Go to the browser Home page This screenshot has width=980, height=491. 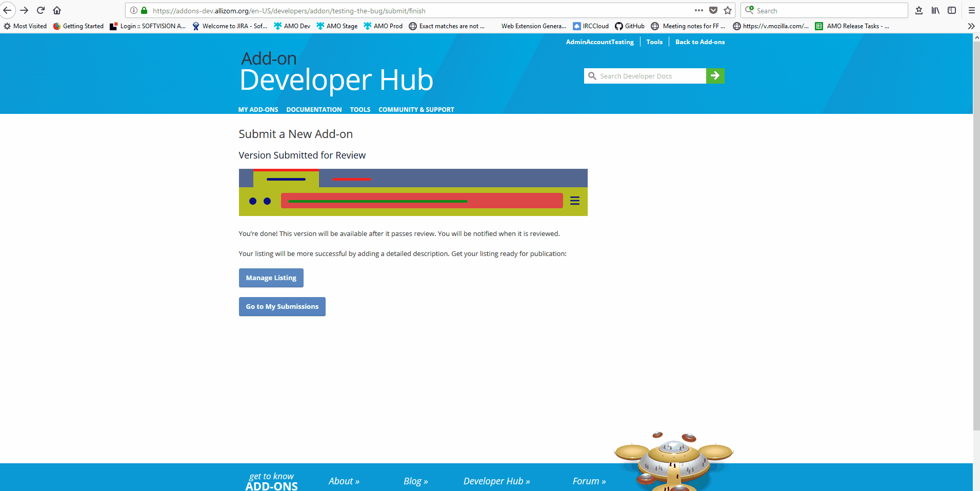tap(57, 10)
